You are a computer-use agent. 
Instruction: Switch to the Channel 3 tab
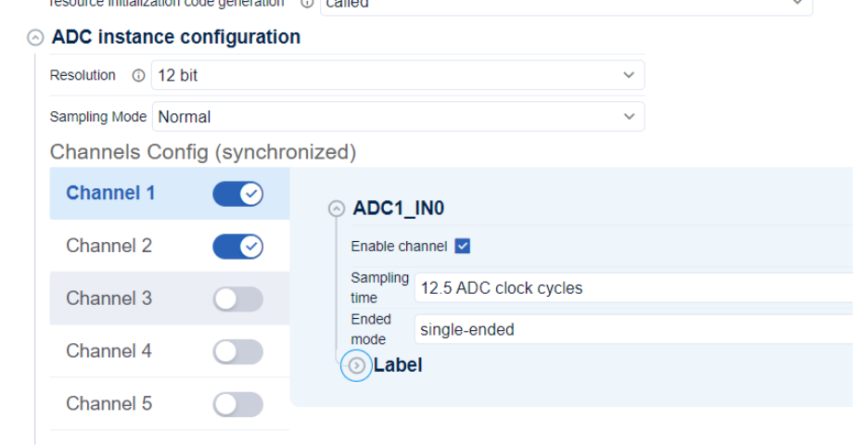[108, 299]
